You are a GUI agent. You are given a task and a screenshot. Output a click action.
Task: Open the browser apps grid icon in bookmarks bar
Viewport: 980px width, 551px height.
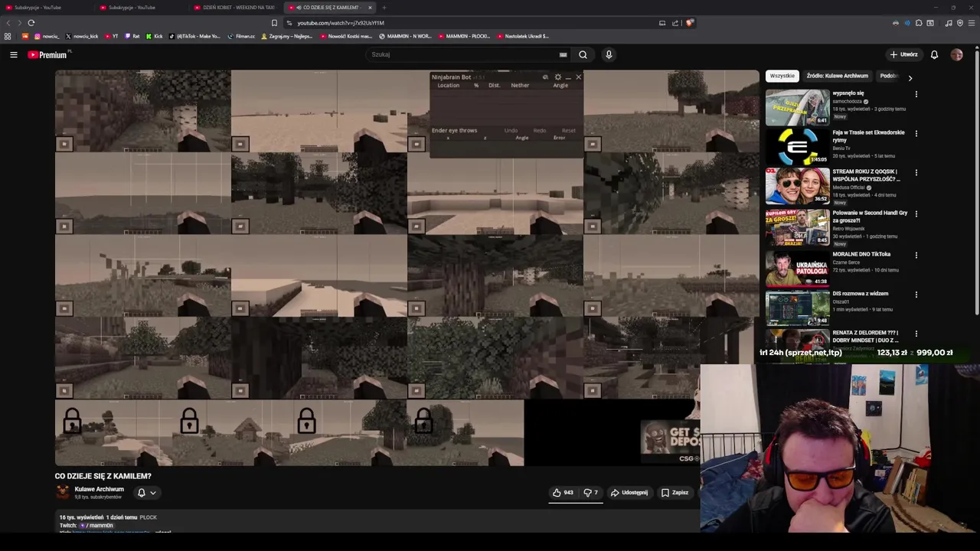coord(8,36)
